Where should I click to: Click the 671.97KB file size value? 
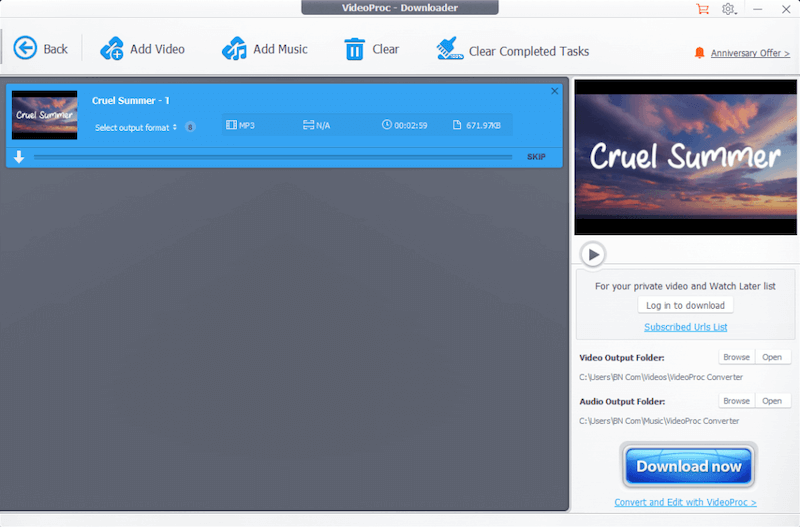coord(483,126)
